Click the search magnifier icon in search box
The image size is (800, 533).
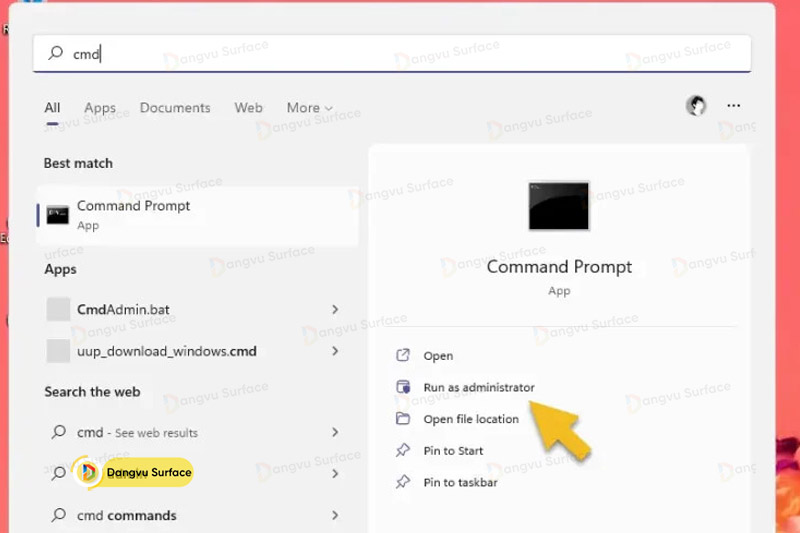tap(55, 53)
